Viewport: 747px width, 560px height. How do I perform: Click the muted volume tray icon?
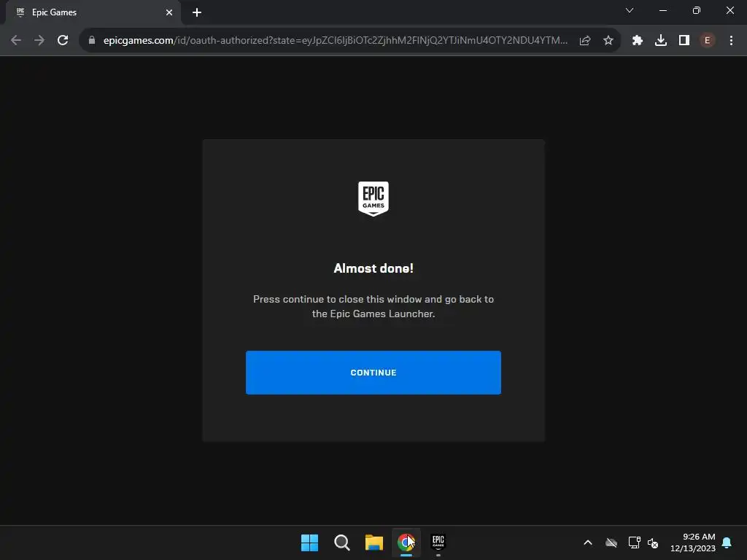pyautogui.click(x=653, y=542)
